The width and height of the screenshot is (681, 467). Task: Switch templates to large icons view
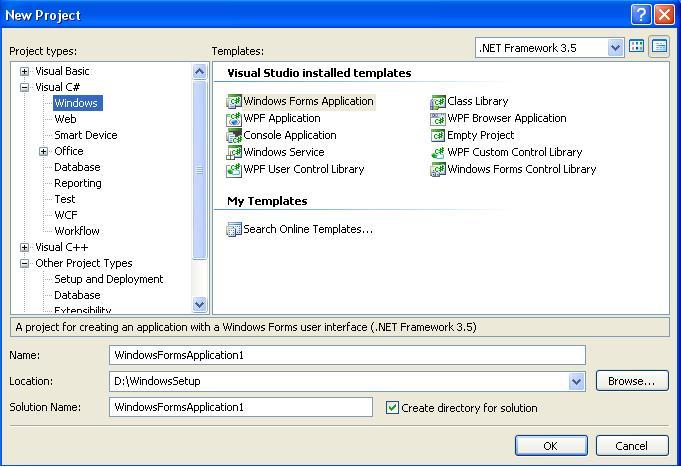[x=637, y=46]
